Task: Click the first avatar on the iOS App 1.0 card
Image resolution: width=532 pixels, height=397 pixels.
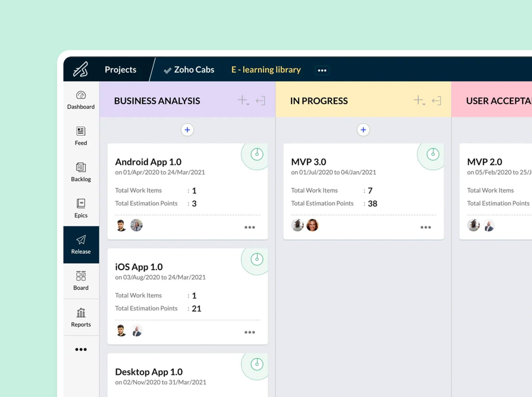Action: (121, 330)
